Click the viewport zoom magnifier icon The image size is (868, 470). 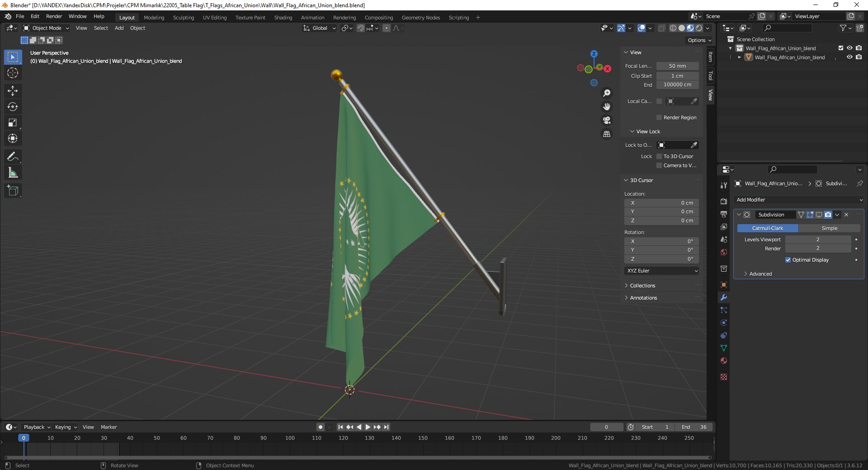pos(607,93)
